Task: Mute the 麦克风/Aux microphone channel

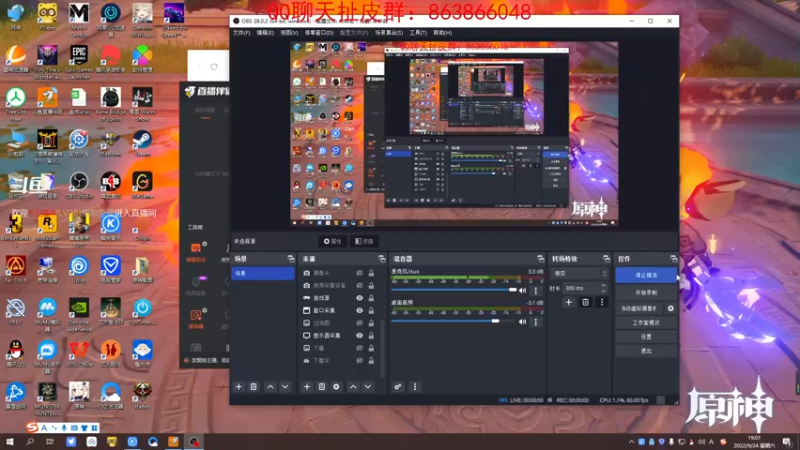Action: click(522, 290)
